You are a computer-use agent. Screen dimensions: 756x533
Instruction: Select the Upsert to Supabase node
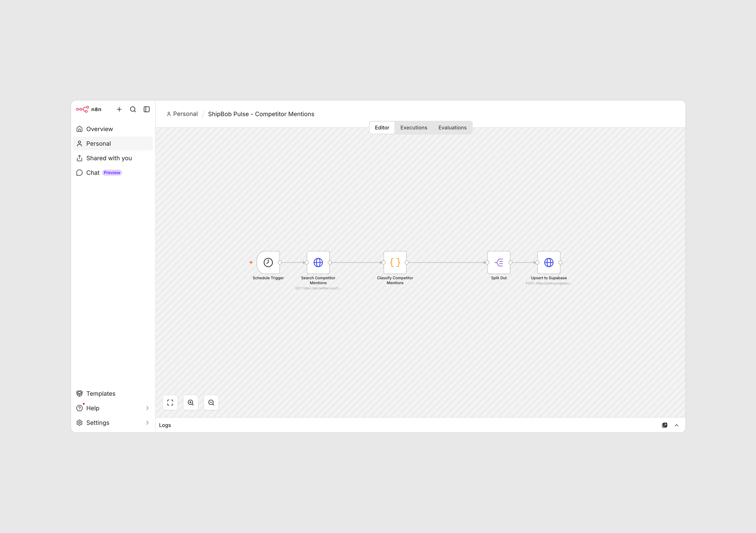tap(549, 262)
